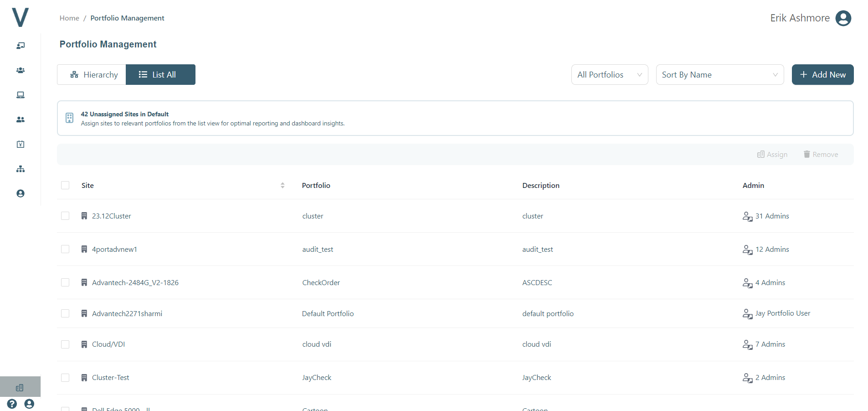The width and height of the screenshot is (868, 411).
Task: Expand the Sort By Name dropdown
Action: pos(719,75)
